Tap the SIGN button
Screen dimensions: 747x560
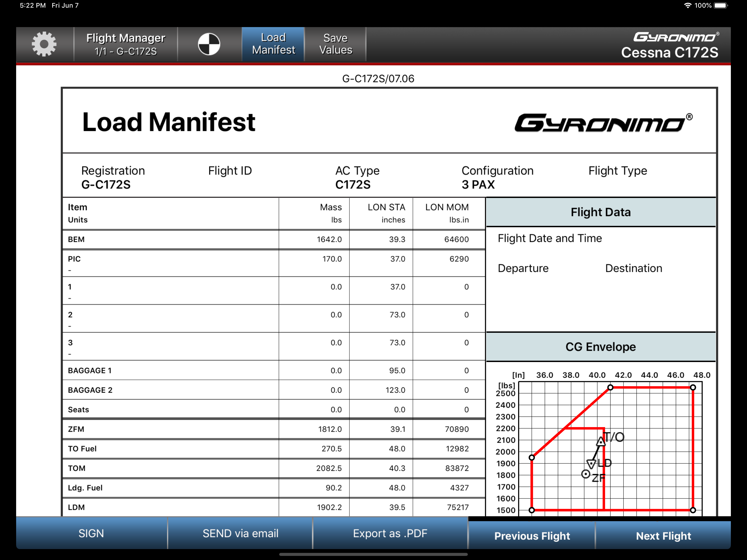pyautogui.click(x=91, y=533)
